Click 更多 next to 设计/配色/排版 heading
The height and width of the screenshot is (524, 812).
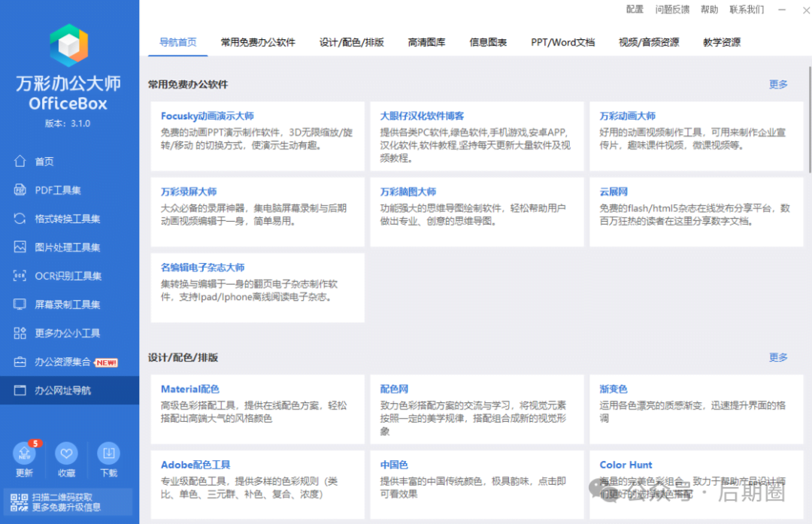click(778, 357)
